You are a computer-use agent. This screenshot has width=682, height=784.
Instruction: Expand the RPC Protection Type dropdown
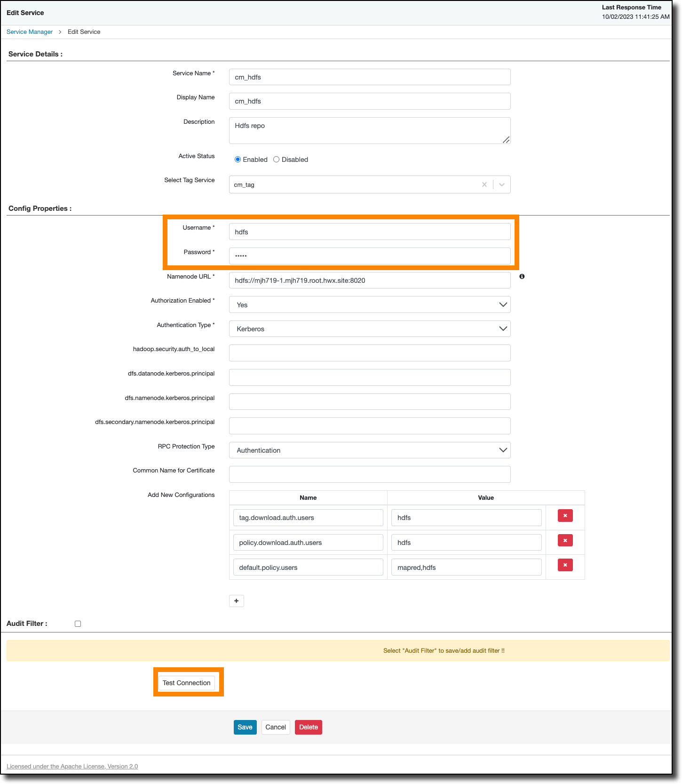503,450
